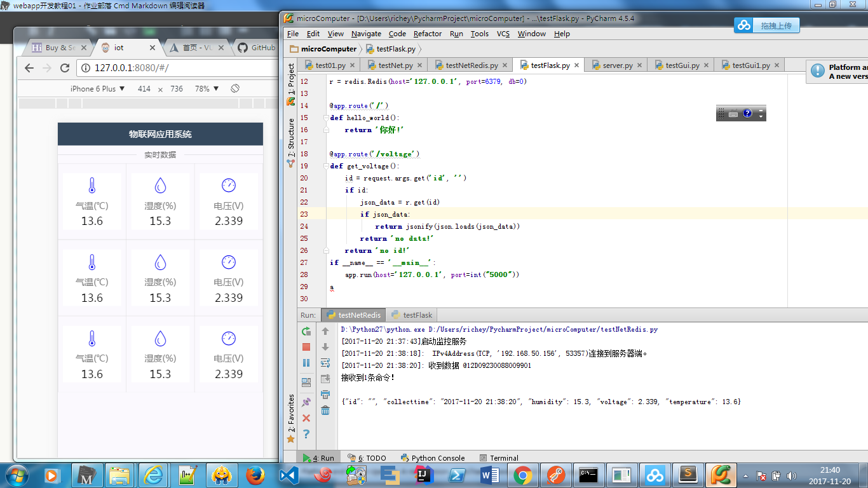Viewport: 868px width, 488px height.
Task: Pin the Run tab with pin icon
Action: [x=306, y=402]
